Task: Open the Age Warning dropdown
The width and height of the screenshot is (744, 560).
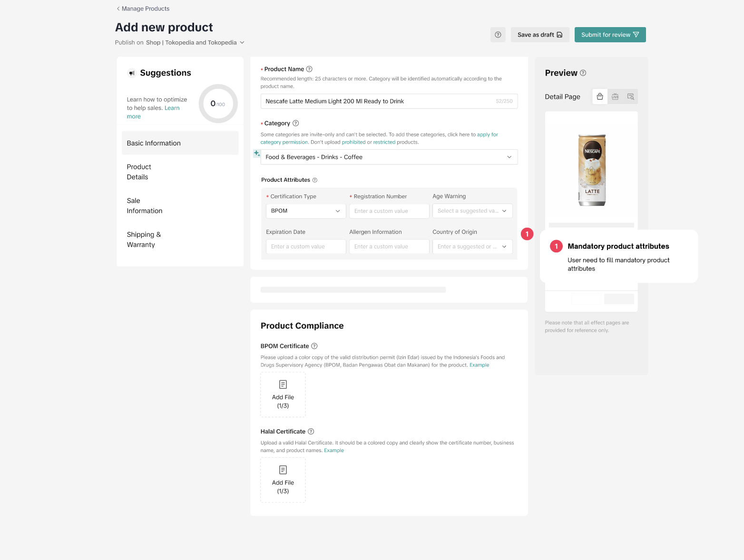Action: [x=472, y=211]
